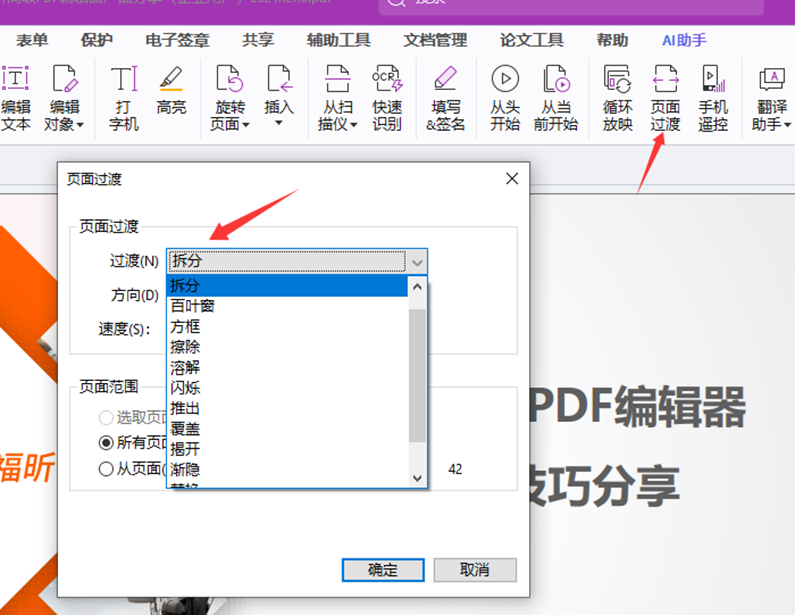
Task: Pick 溶解 in the transition list
Action: pyautogui.click(x=186, y=367)
